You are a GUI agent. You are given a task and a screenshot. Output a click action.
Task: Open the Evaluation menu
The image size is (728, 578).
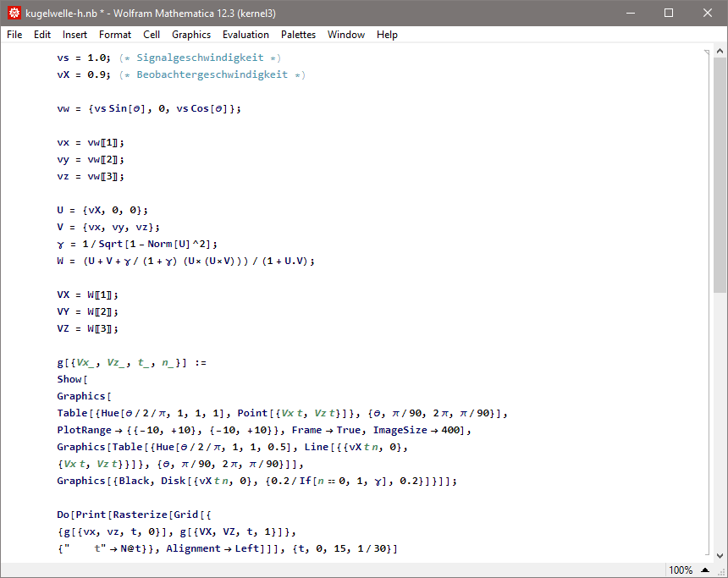coord(245,35)
